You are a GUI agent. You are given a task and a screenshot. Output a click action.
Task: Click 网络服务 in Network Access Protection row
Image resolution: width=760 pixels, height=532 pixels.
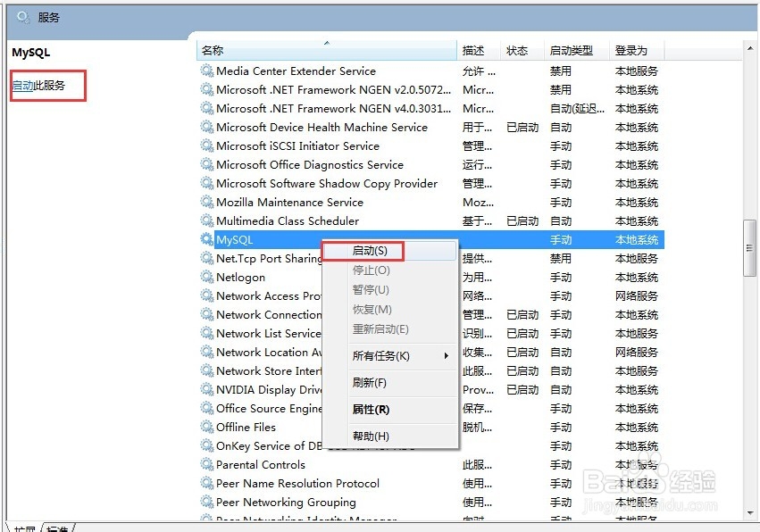click(637, 296)
